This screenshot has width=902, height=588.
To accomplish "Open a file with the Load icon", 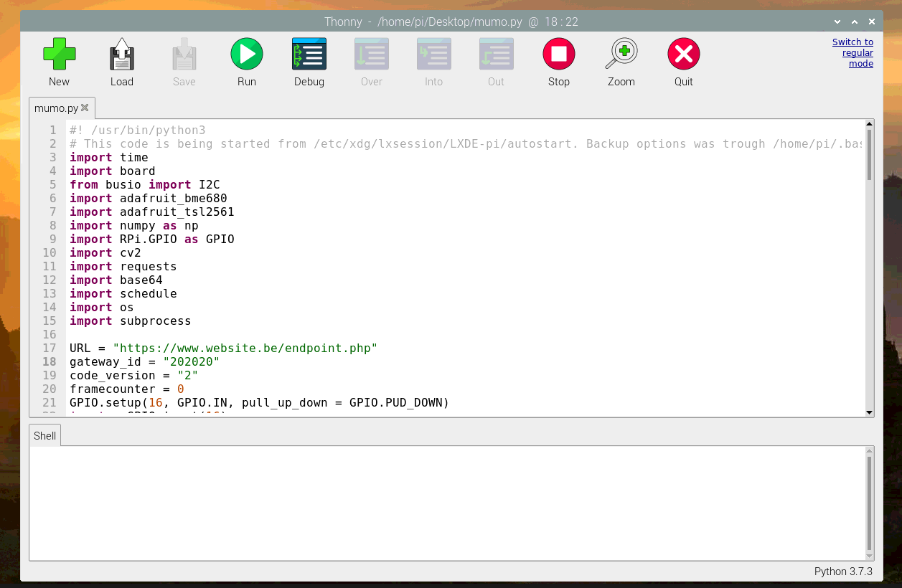I will 121,54.
